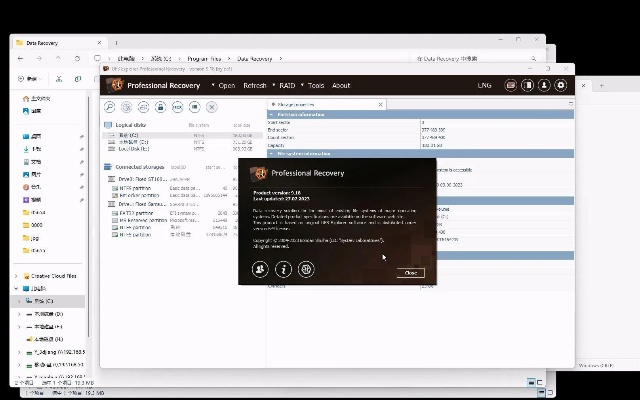Click Refresh in the top menu
This screenshot has width=640, height=400.
coord(255,86)
